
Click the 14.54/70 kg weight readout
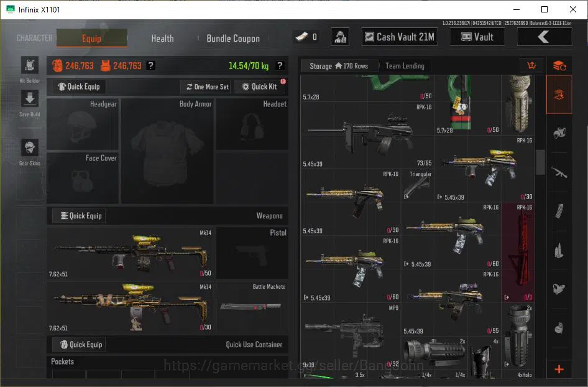point(249,66)
